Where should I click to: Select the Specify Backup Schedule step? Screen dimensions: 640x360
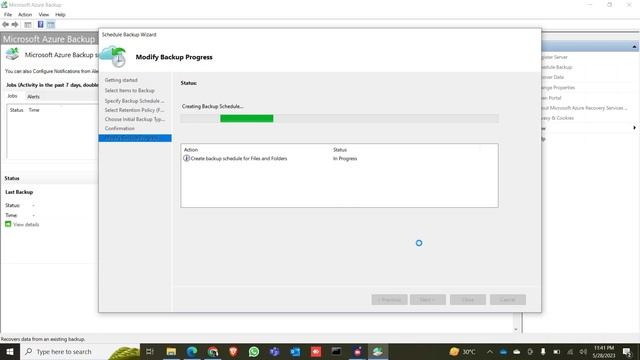134,101
